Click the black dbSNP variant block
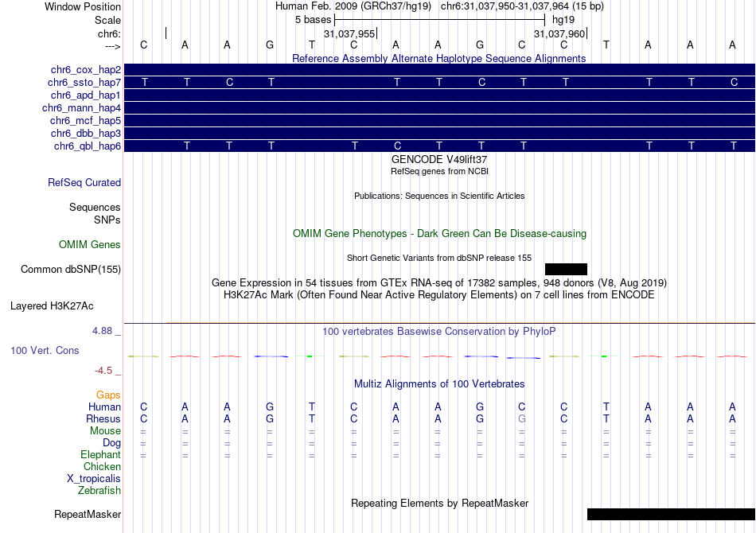756x533 pixels. coord(566,269)
